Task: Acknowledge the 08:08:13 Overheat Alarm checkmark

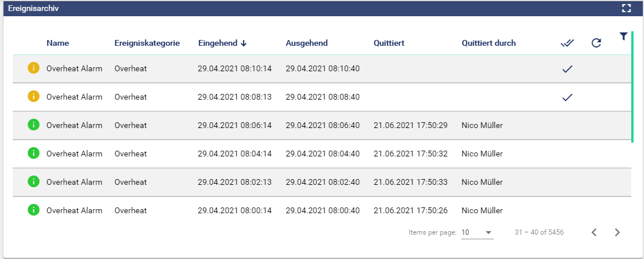Action: tap(567, 97)
